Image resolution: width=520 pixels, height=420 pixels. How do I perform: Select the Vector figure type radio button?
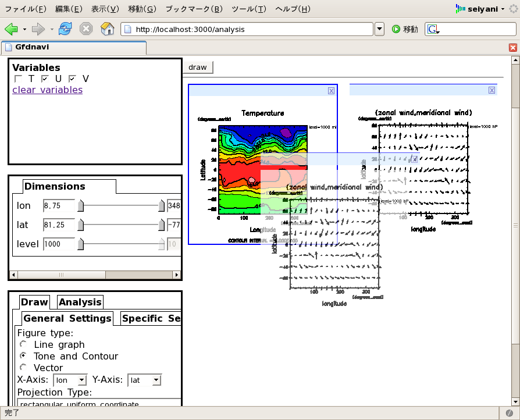[23, 368]
